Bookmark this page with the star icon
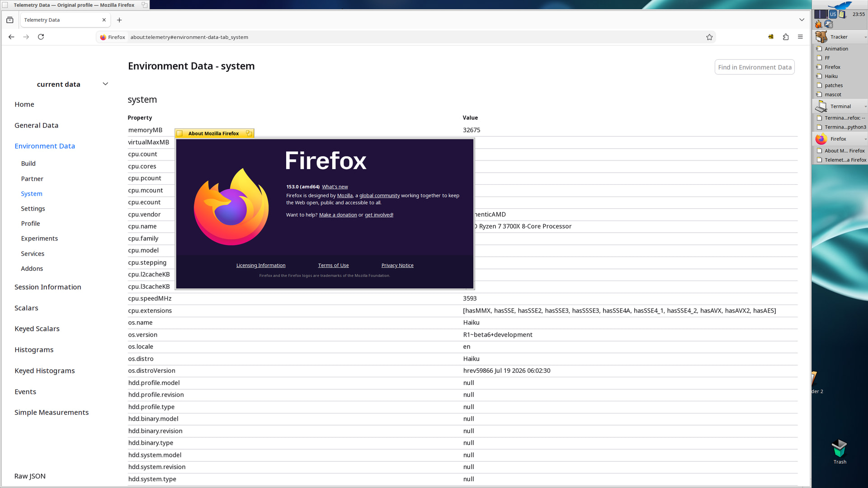 pos(709,37)
